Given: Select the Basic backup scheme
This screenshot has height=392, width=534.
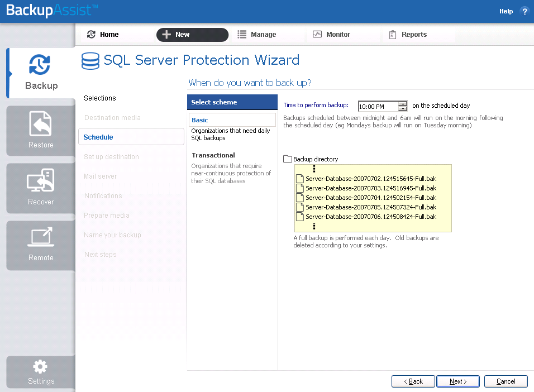Looking at the screenshot, I should pyautogui.click(x=232, y=120).
